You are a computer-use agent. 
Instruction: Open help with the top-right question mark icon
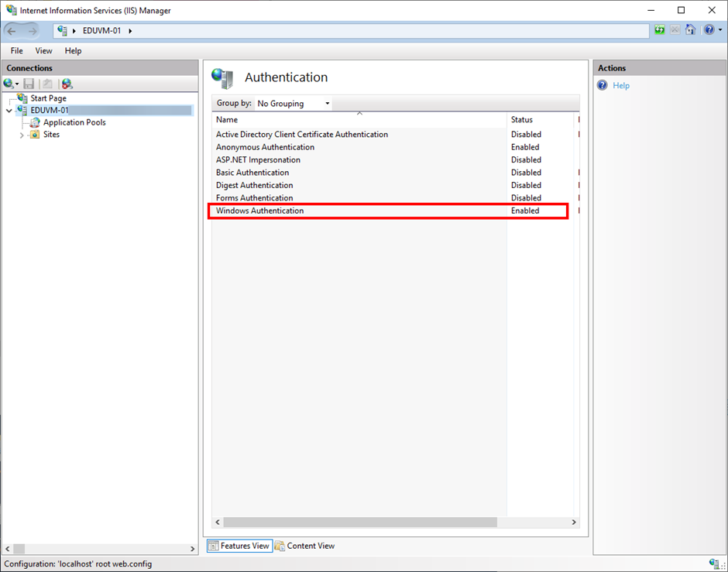coord(709,30)
